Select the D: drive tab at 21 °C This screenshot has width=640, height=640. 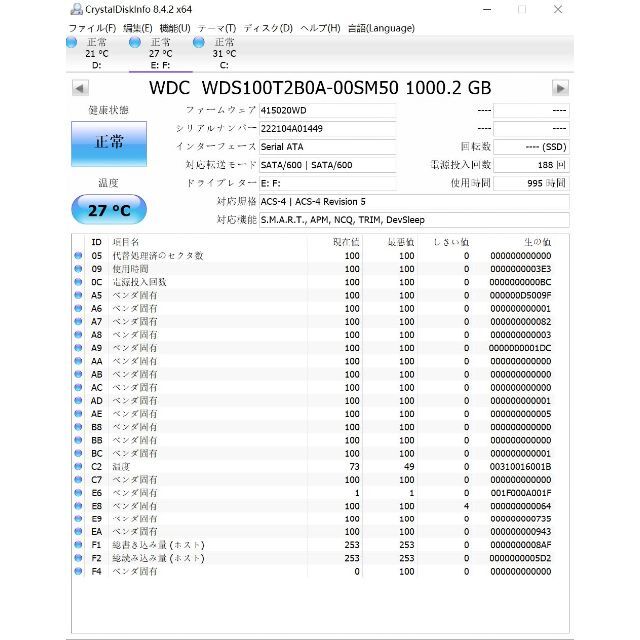[x=97, y=53]
